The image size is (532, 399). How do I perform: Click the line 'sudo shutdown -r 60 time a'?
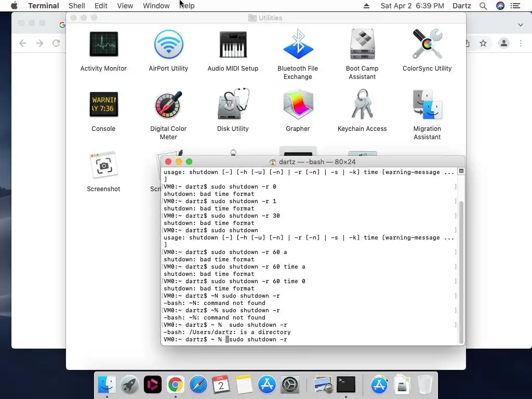tap(258, 267)
